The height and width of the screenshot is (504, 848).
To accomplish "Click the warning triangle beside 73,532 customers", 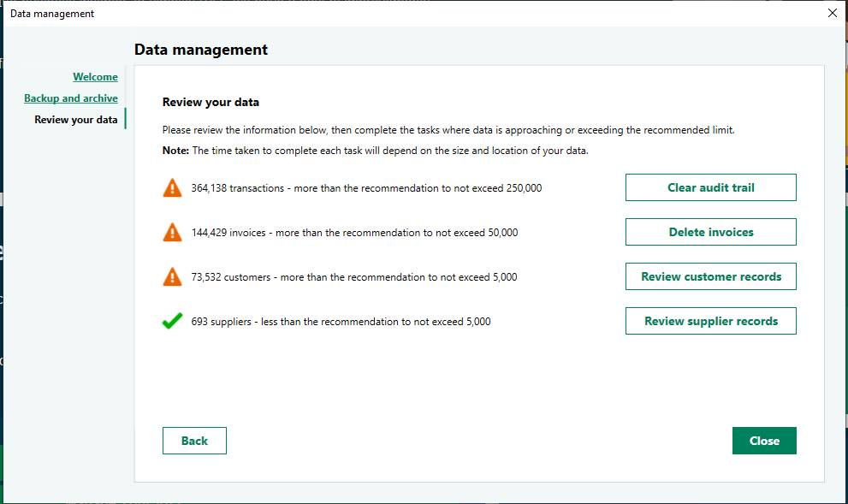I will click(x=172, y=276).
